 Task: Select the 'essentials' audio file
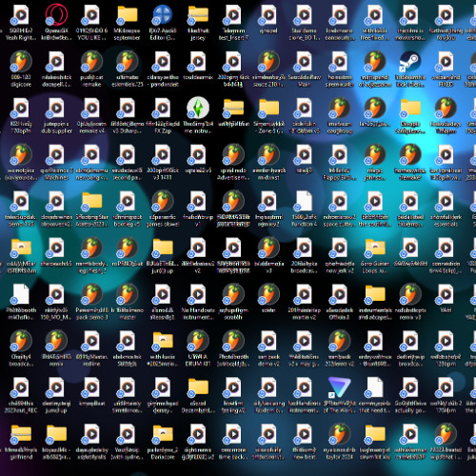446,201
